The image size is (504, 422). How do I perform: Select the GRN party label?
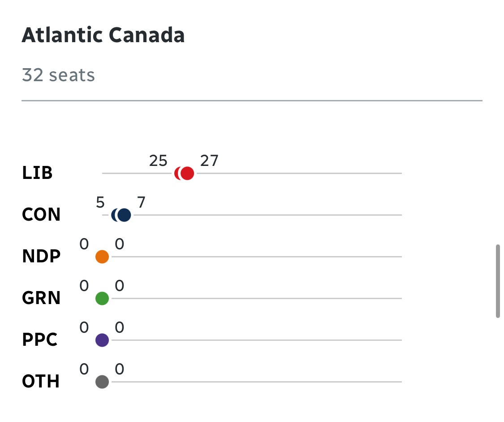pyautogui.click(x=41, y=298)
